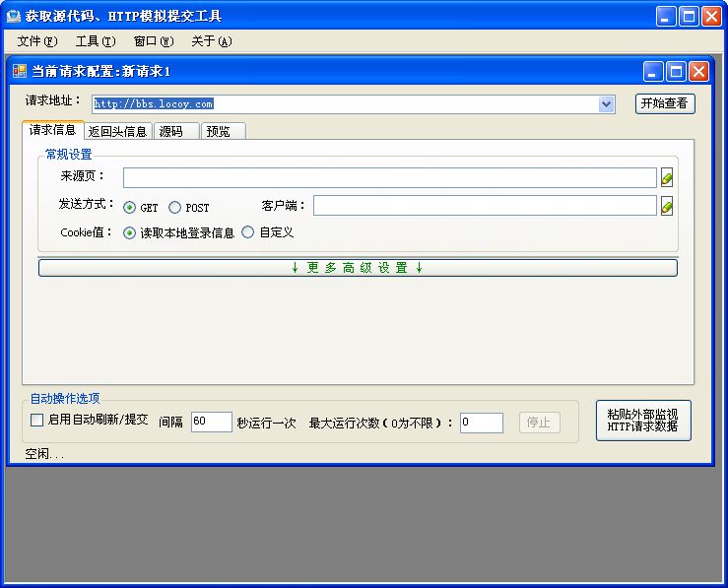The height and width of the screenshot is (588, 728).
Task: Choose 自定义 for the Cookie value
Action: tap(248, 233)
